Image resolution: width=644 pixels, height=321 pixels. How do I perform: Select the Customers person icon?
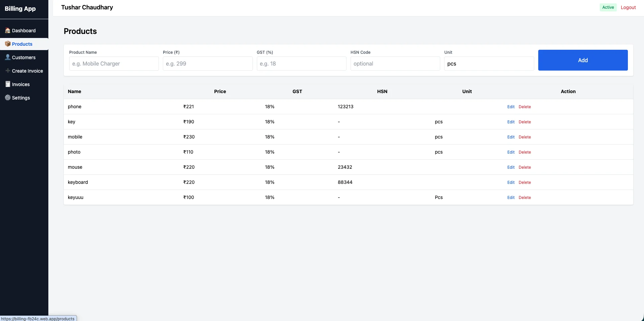pyautogui.click(x=7, y=56)
